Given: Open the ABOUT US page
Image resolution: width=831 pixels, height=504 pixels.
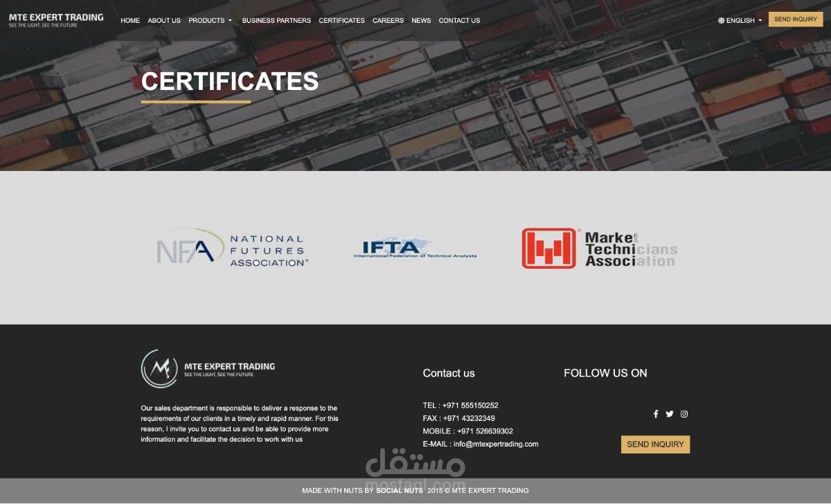Looking at the screenshot, I should pos(164,20).
